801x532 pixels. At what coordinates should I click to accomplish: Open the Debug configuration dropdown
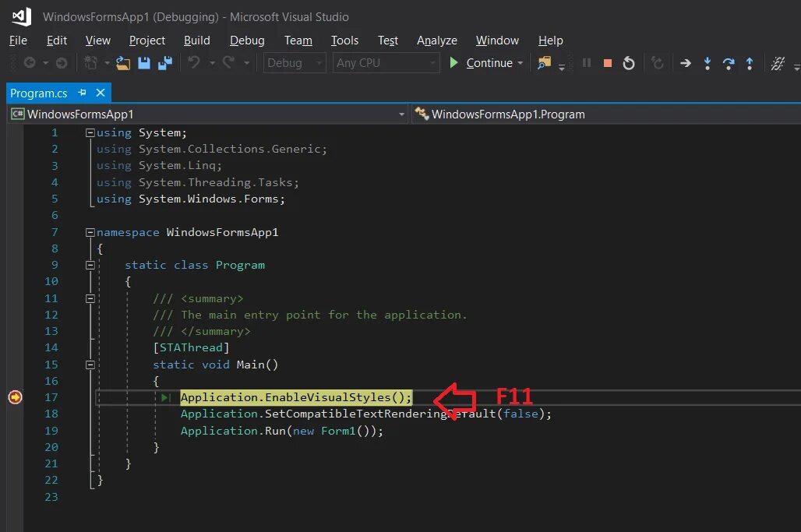click(x=295, y=63)
